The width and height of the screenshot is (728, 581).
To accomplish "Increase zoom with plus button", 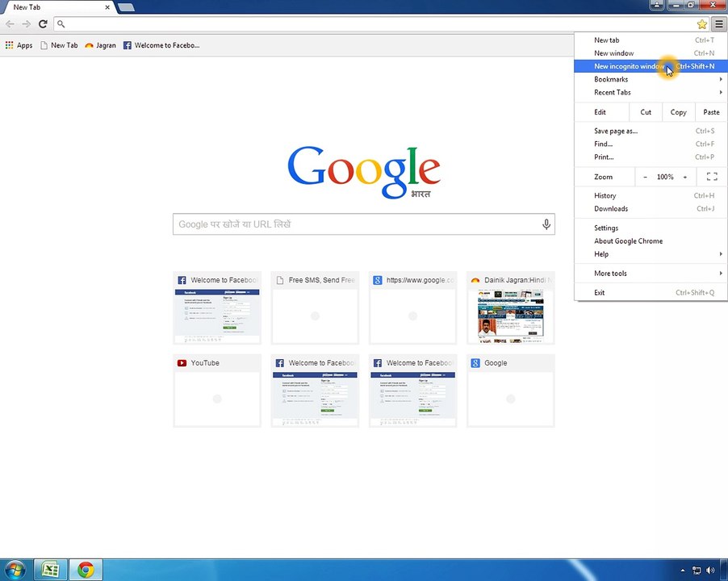I will (x=685, y=178).
